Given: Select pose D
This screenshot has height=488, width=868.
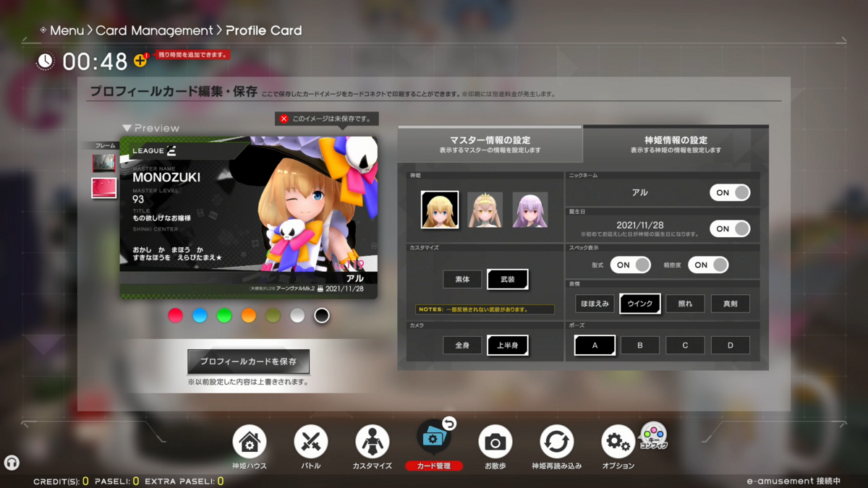Looking at the screenshot, I should point(730,346).
